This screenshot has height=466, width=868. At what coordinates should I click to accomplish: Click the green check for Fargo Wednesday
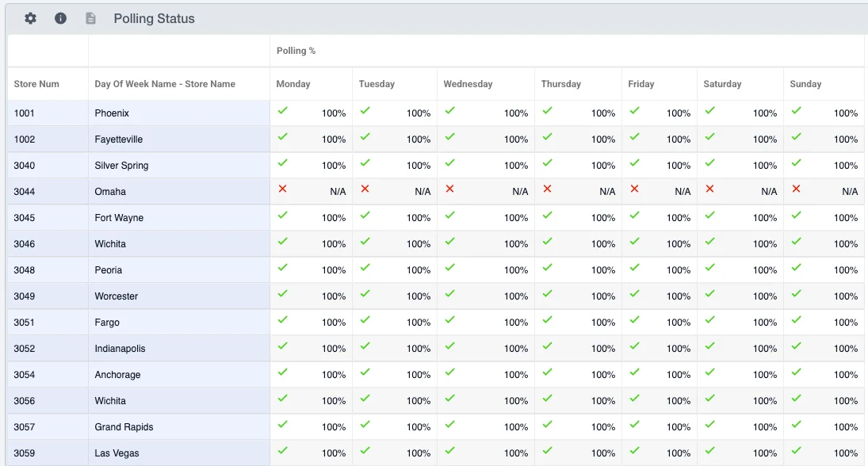(x=449, y=319)
